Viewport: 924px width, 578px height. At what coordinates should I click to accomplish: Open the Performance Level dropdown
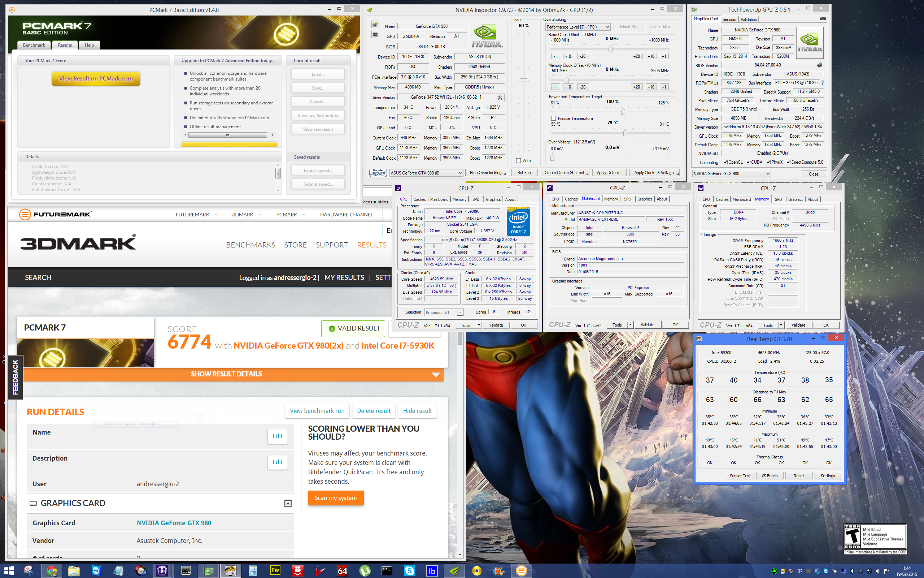click(x=578, y=27)
